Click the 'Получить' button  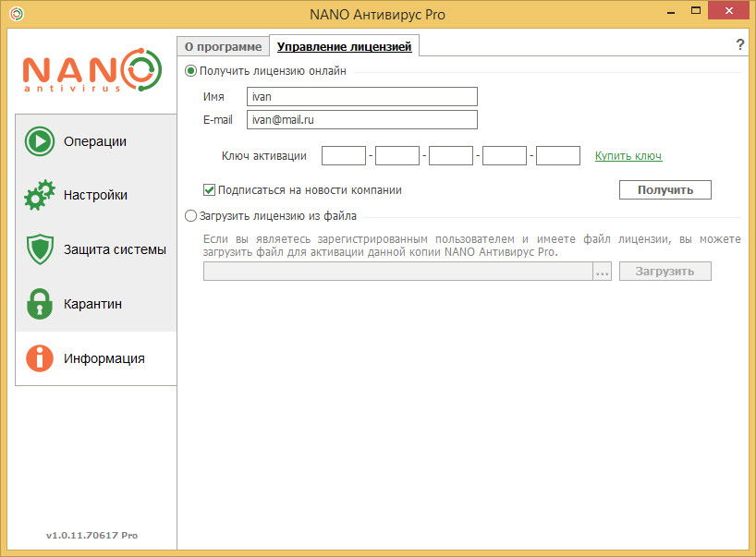point(665,190)
